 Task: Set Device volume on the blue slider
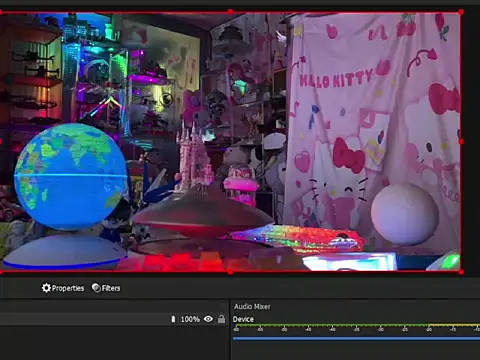[356, 338]
